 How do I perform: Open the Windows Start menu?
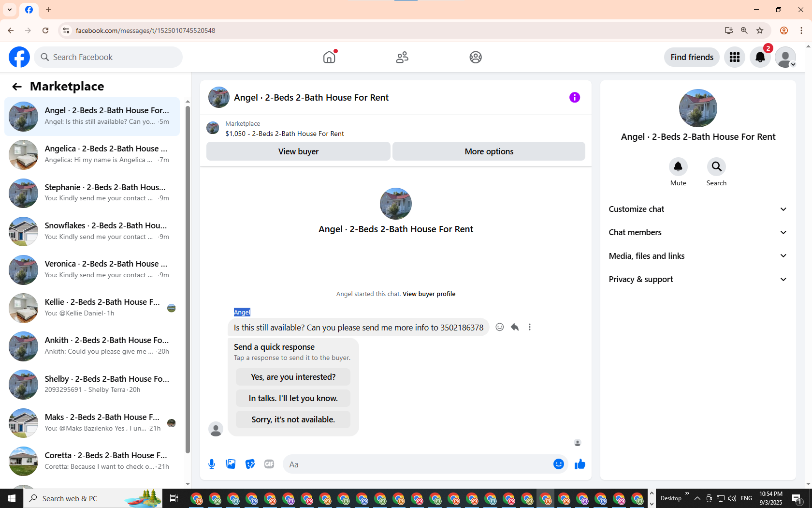tap(12, 498)
